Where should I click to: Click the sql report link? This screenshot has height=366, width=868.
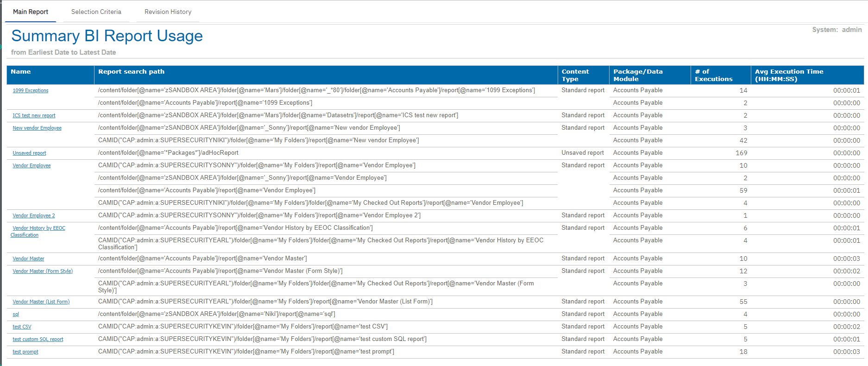point(16,315)
